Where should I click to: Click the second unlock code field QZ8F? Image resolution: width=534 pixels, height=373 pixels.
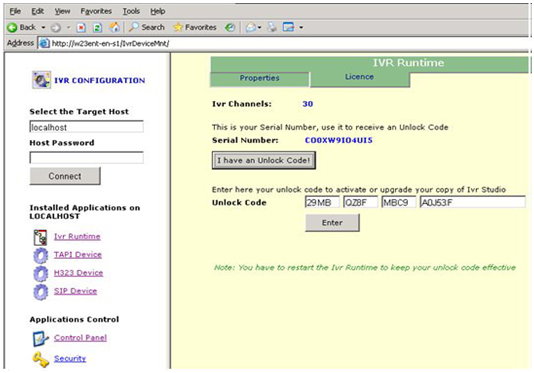coord(361,202)
